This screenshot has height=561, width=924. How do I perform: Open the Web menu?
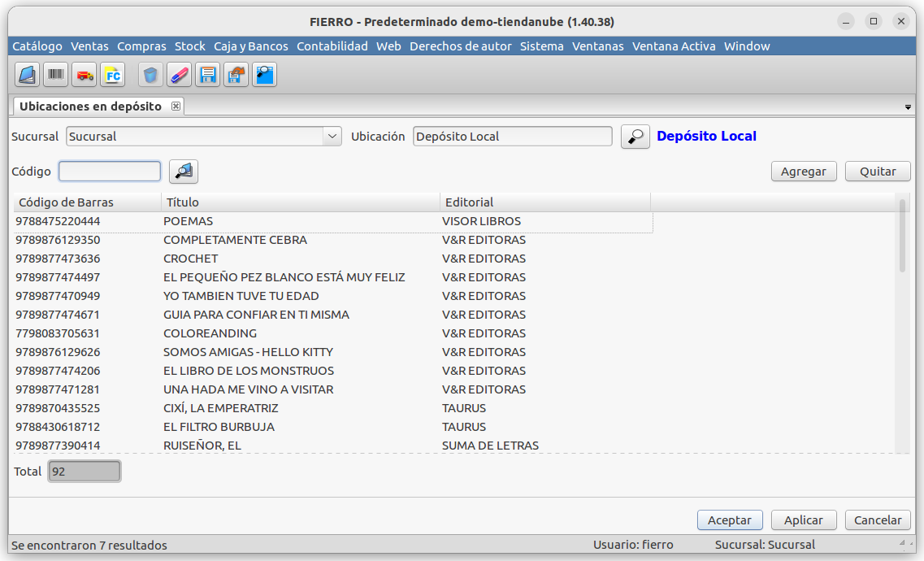[x=389, y=46]
